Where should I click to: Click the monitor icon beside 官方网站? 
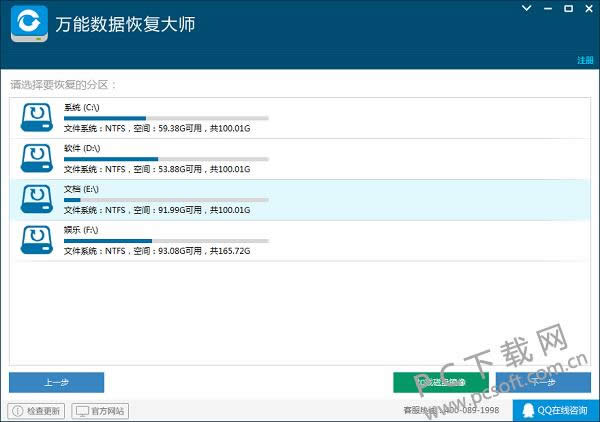coord(82,411)
